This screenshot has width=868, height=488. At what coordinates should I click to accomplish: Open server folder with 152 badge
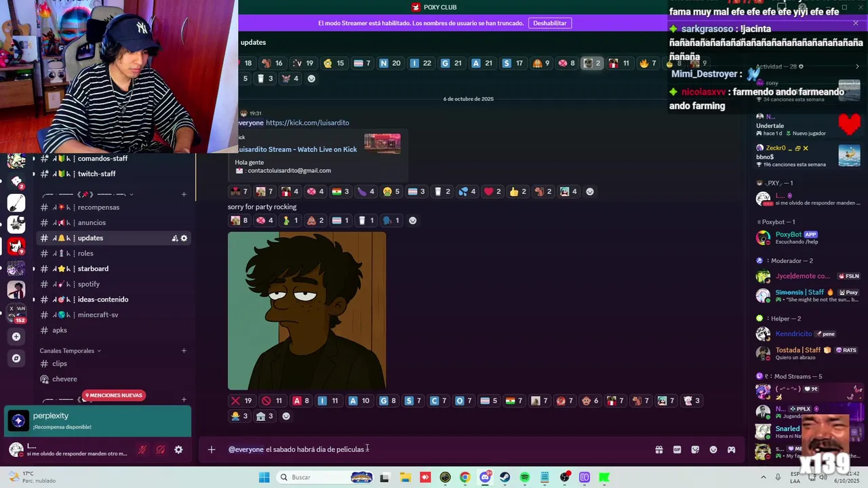(16, 312)
